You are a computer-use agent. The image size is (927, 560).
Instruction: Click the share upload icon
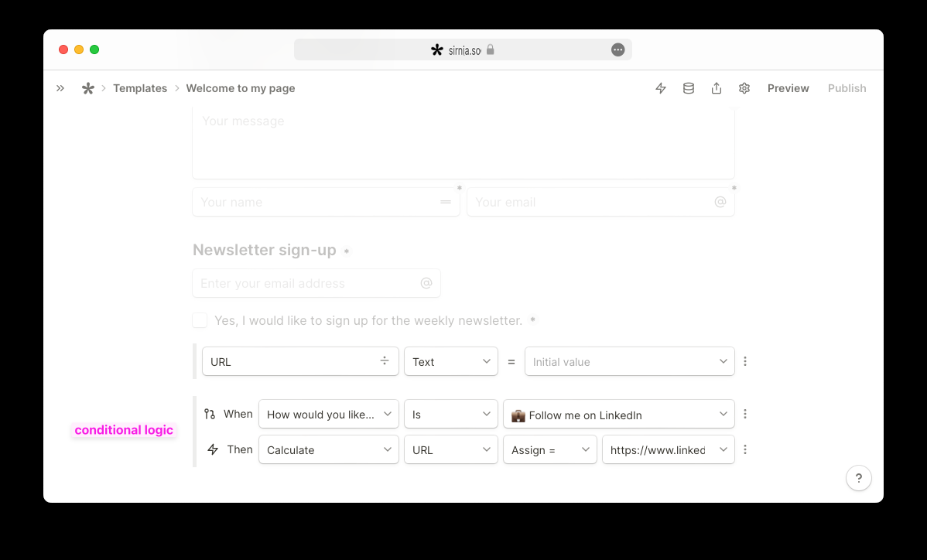coord(717,88)
